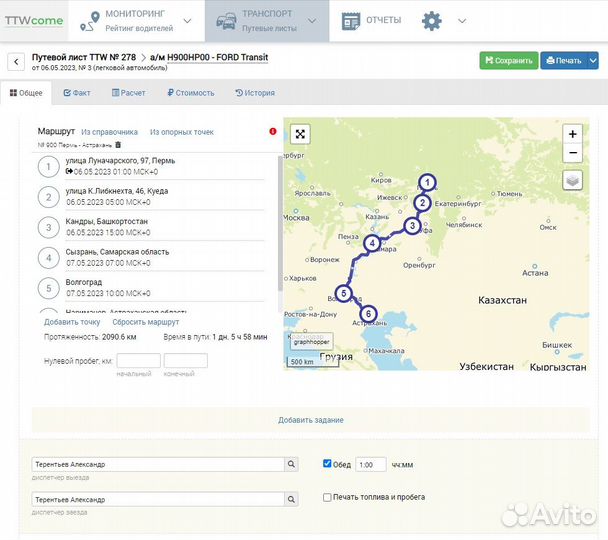
Task: Click map marker 5 at Volgograd
Action: 344,293
